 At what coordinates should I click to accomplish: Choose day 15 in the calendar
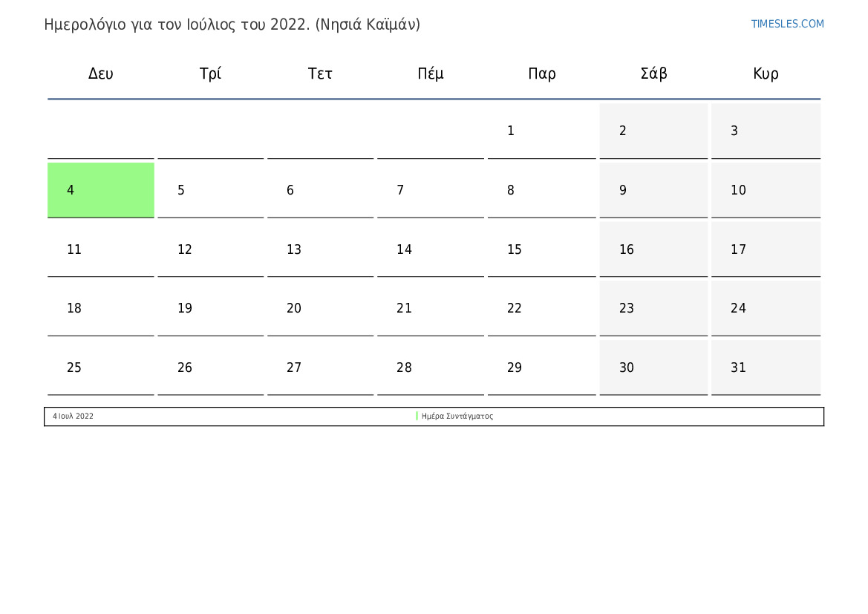tap(541, 249)
